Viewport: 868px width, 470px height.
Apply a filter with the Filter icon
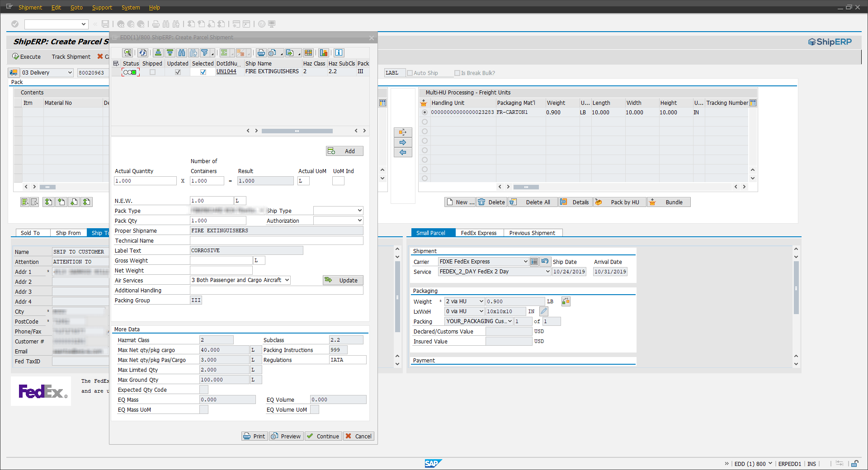[204, 53]
